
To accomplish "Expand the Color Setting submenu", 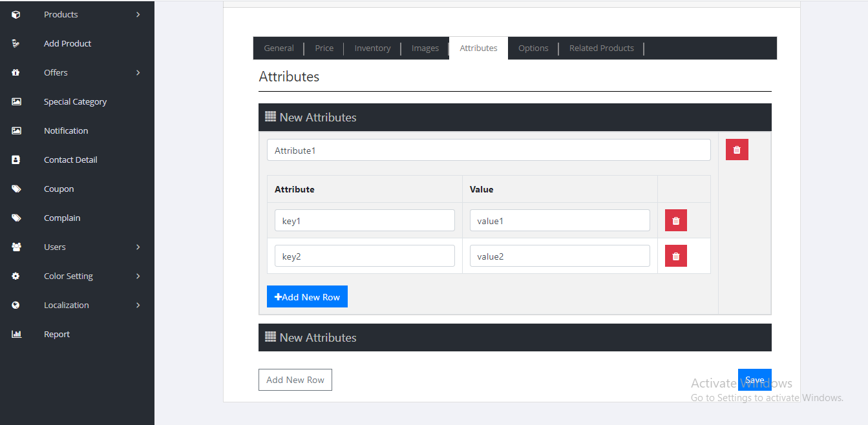I will click(138, 276).
